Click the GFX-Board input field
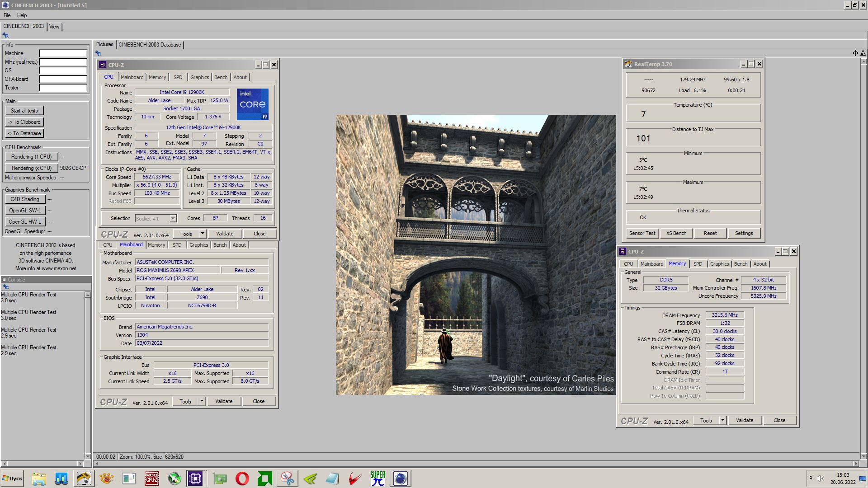868x488 pixels. click(63, 79)
